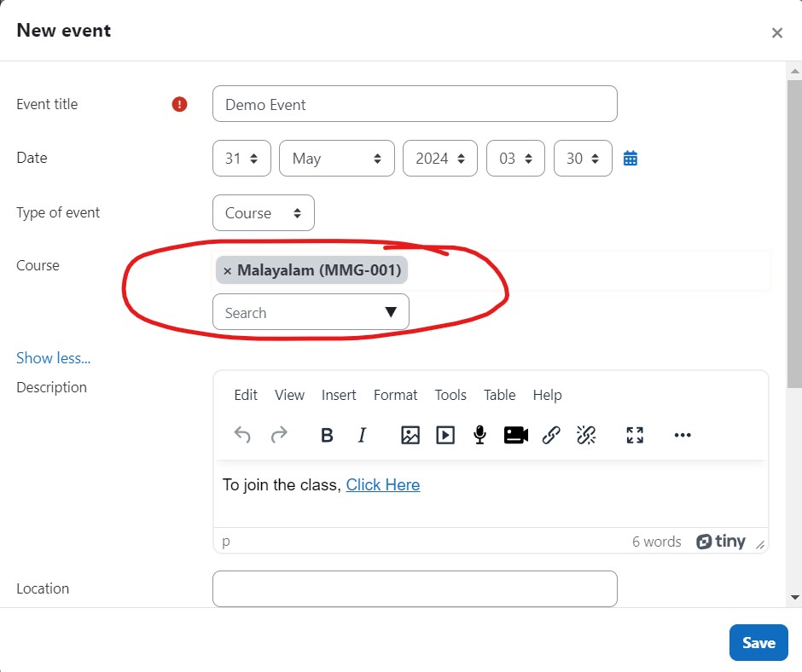Click the Bold formatting button
The image size is (802, 672).
(x=327, y=435)
